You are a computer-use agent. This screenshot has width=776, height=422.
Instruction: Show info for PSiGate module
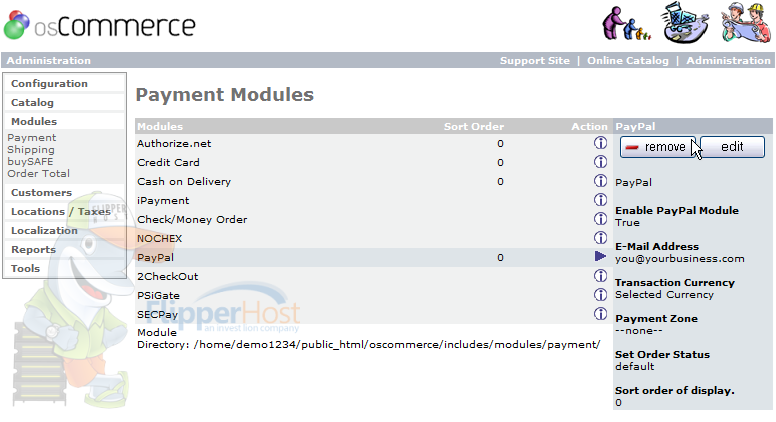tap(600, 294)
